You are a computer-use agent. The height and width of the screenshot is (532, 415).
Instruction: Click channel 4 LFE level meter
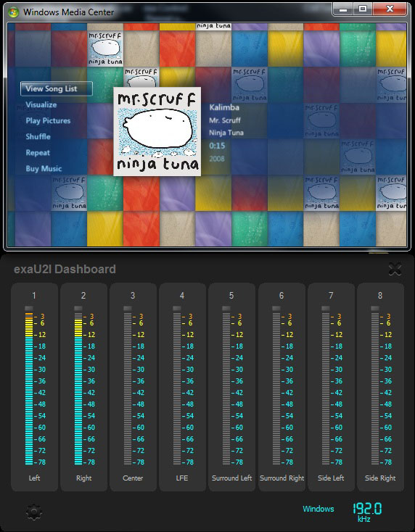177,388
